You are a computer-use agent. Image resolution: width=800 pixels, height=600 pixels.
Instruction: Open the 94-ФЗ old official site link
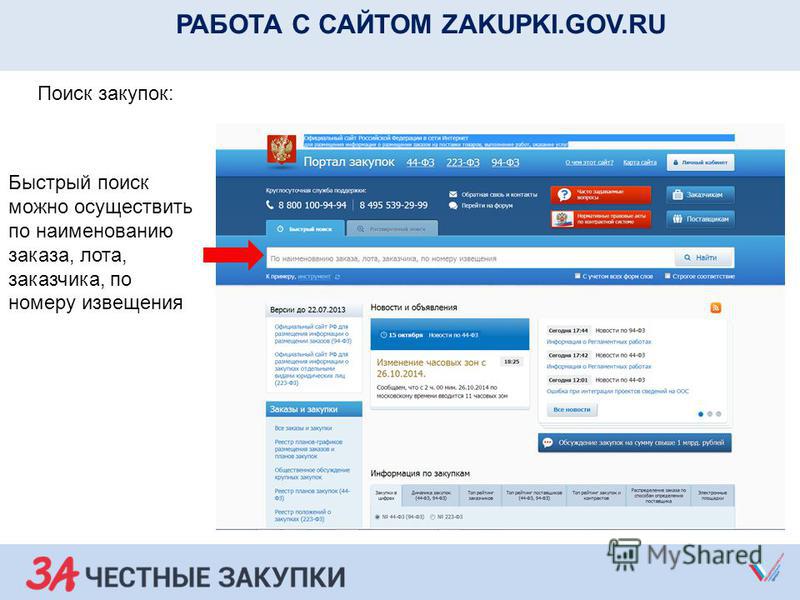coord(312,334)
